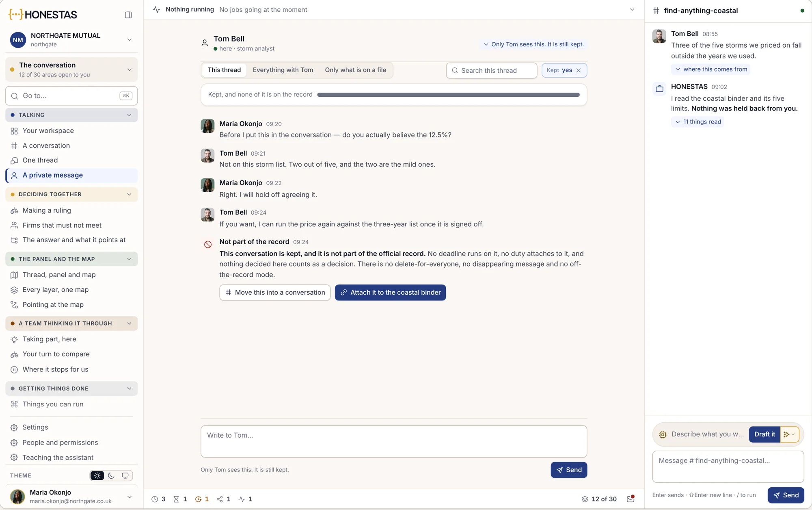Click the Kept record progress bar

[x=448, y=95]
